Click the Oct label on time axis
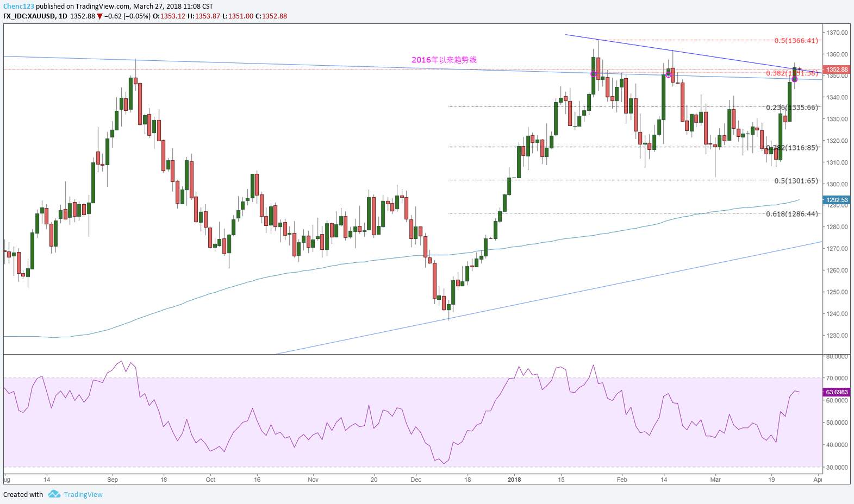 (x=210, y=480)
